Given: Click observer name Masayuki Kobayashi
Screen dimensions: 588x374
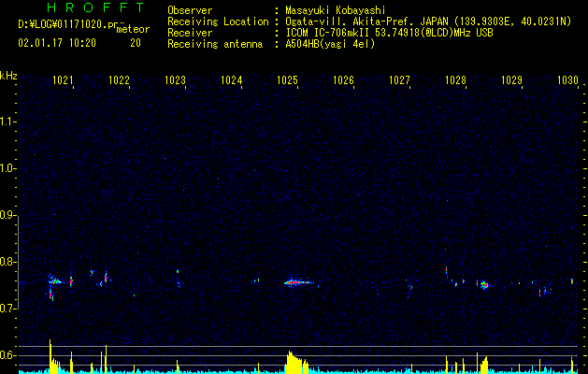Looking at the screenshot, I should (x=336, y=10).
